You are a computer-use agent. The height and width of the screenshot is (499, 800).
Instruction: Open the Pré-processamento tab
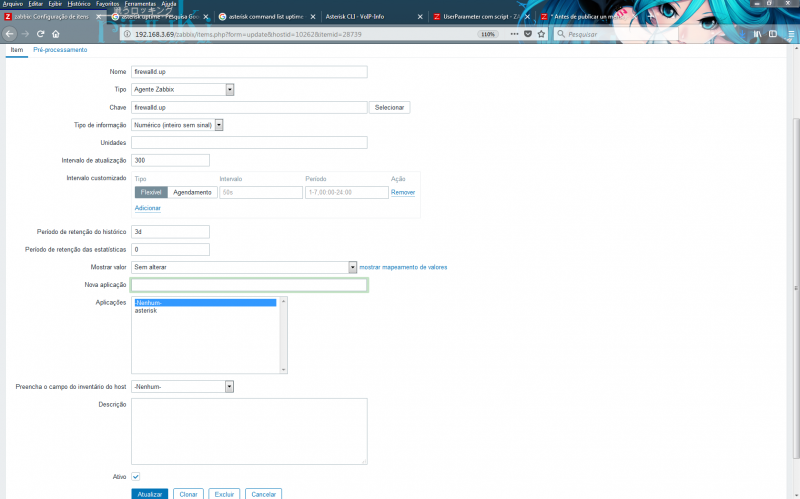[x=60, y=50]
